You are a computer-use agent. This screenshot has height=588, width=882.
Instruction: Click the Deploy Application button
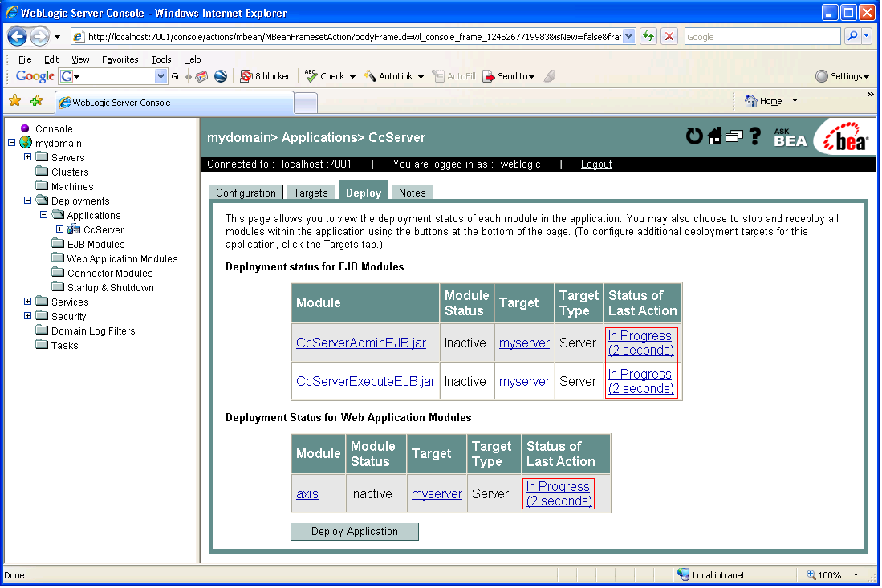coord(354,531)
